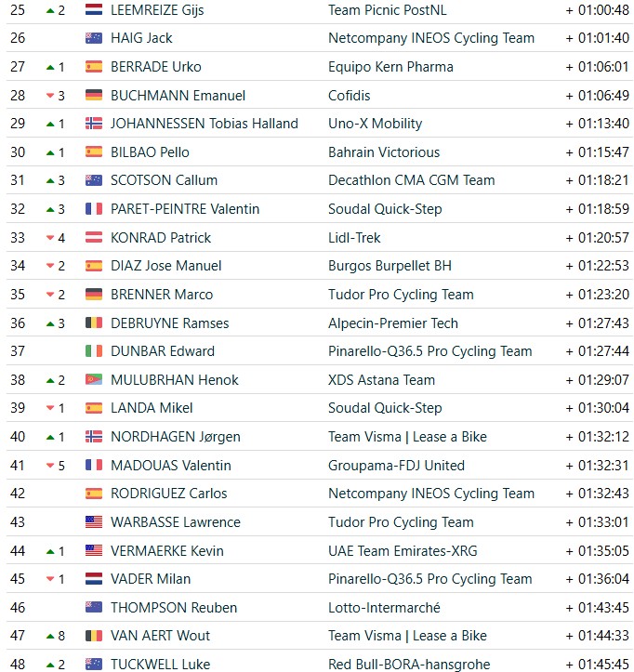Image resolution: width=634 pixels, height=672 pixels.
Task: Click French flag beside PARET-PEINTRE Valentin
Action: click(94, 209)
